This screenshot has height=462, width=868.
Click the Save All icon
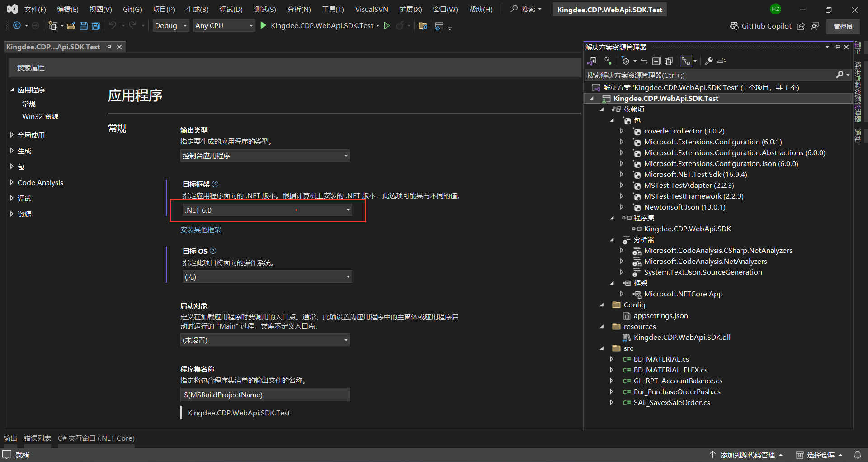[96, 26]
